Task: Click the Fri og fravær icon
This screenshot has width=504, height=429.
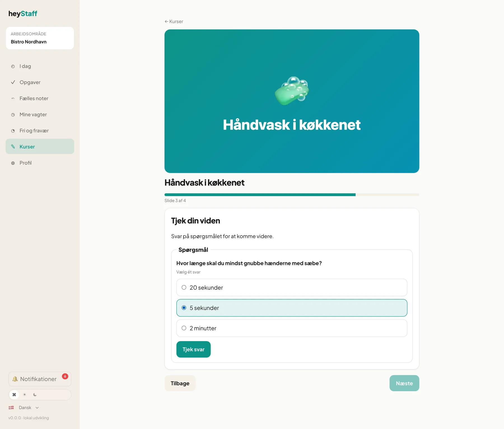Action: point(13,131)
